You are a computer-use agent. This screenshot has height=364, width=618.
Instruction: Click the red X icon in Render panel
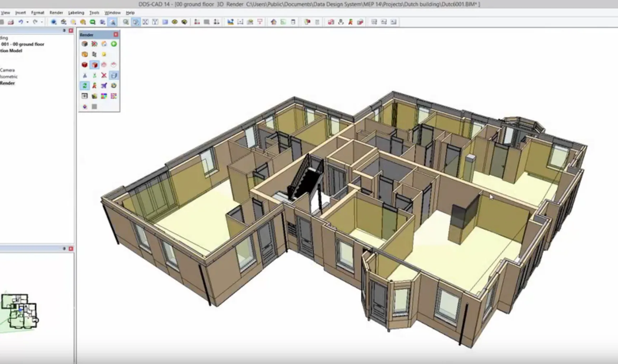pos(104,75)
